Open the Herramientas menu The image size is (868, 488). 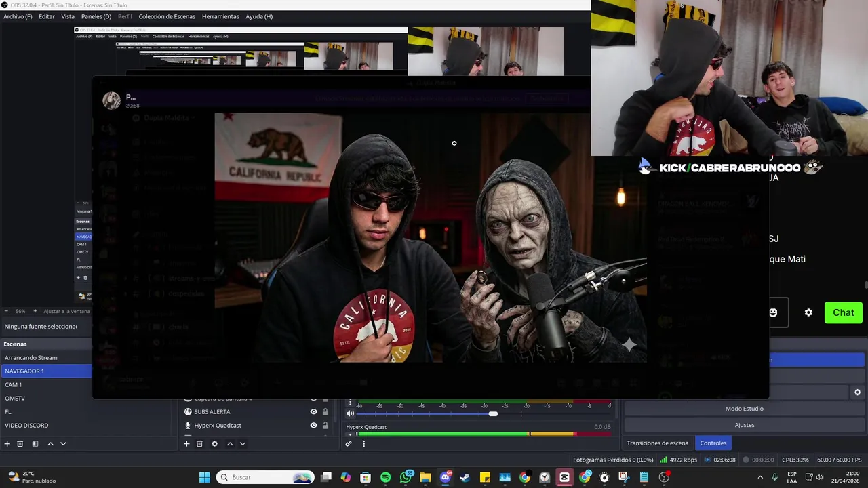(220, 16)
